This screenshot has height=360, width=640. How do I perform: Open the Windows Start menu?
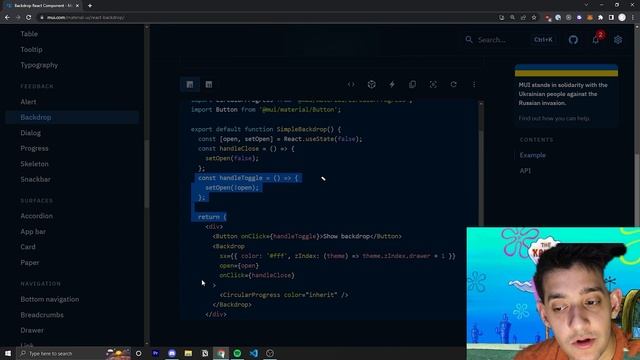(8, 353)
